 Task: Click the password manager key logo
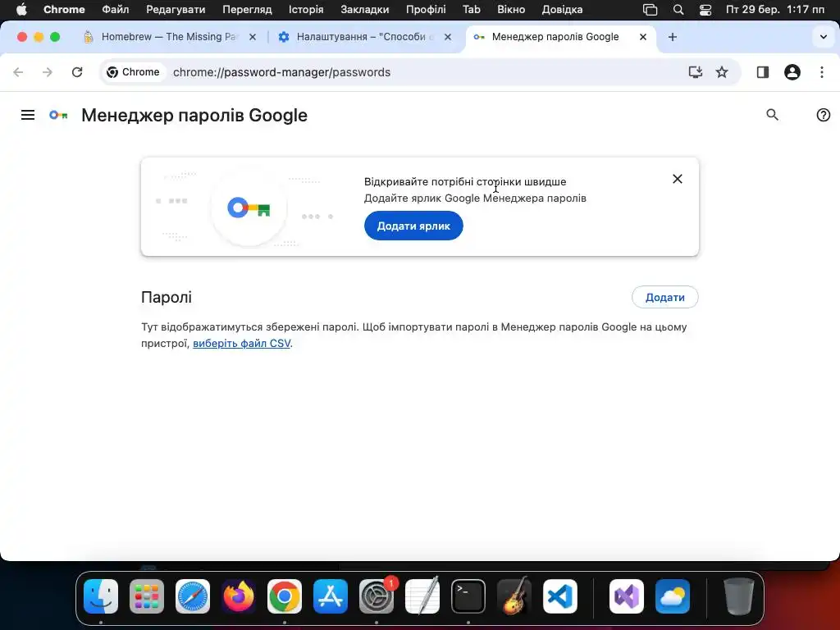[x=58, y=115]
